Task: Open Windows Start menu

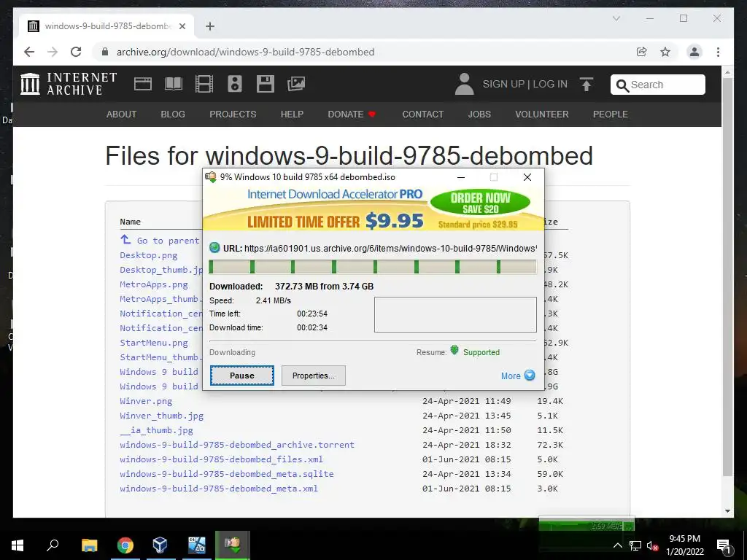Action: [x=18, y=545]
